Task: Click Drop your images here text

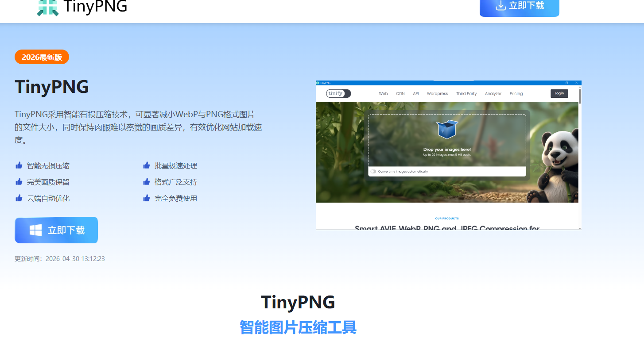Action: [447, 150]
